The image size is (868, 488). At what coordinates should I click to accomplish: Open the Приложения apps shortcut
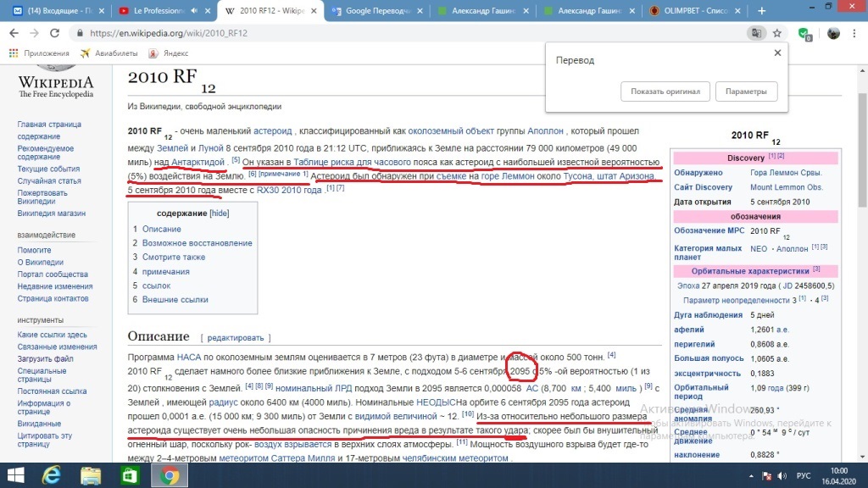39,53
